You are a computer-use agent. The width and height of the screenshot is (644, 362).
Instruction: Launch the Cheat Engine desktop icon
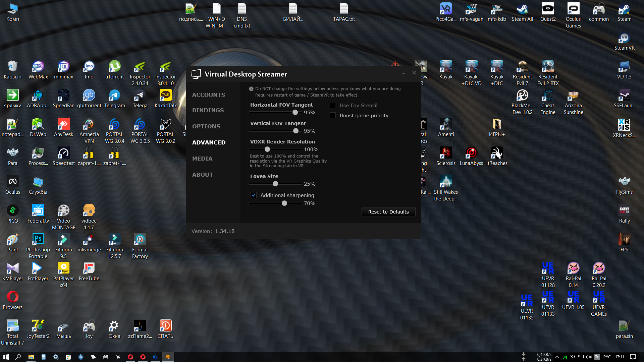(548, 103)
